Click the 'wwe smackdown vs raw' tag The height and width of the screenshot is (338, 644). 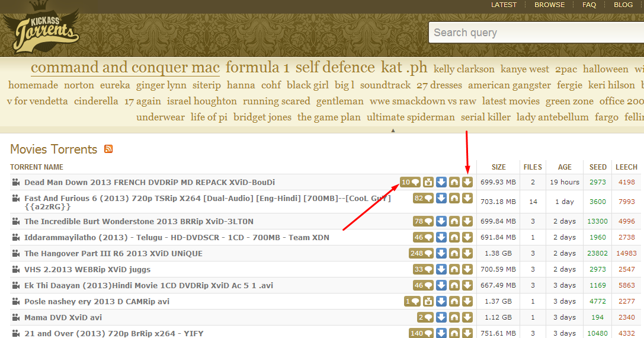pyautogui.click(x=422, y=101)
